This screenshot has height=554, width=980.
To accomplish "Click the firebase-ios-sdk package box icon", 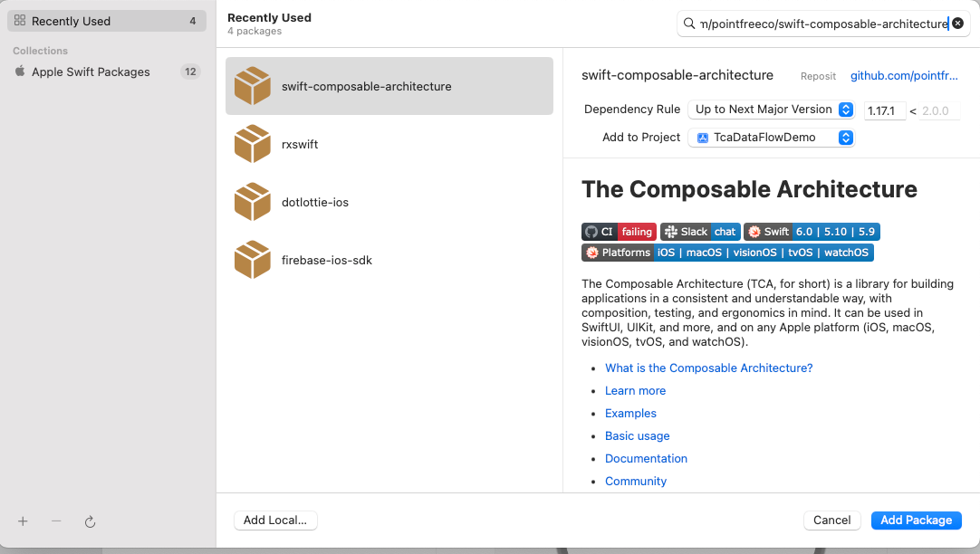I will click(x=253, y=260).
